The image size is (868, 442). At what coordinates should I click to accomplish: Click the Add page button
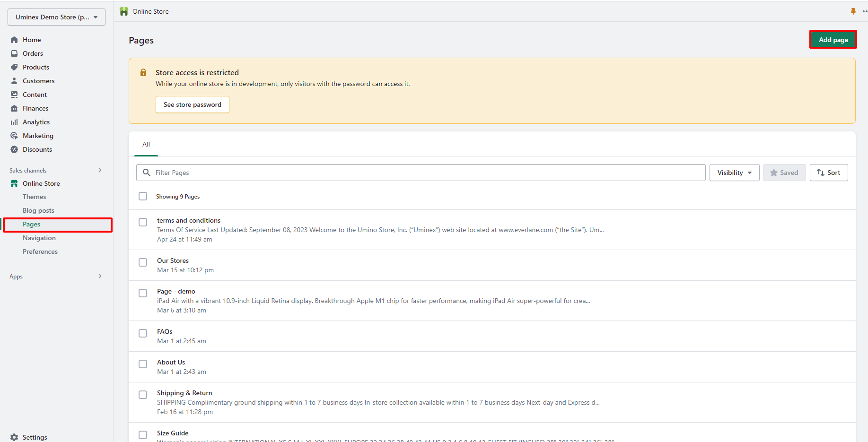point(833,40)
